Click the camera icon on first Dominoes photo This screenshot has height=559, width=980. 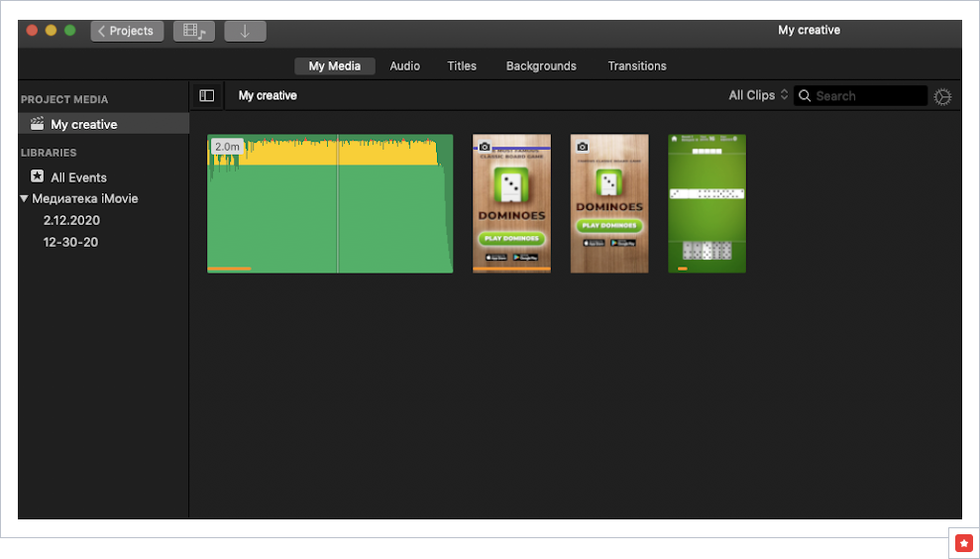tap(485, 146)
